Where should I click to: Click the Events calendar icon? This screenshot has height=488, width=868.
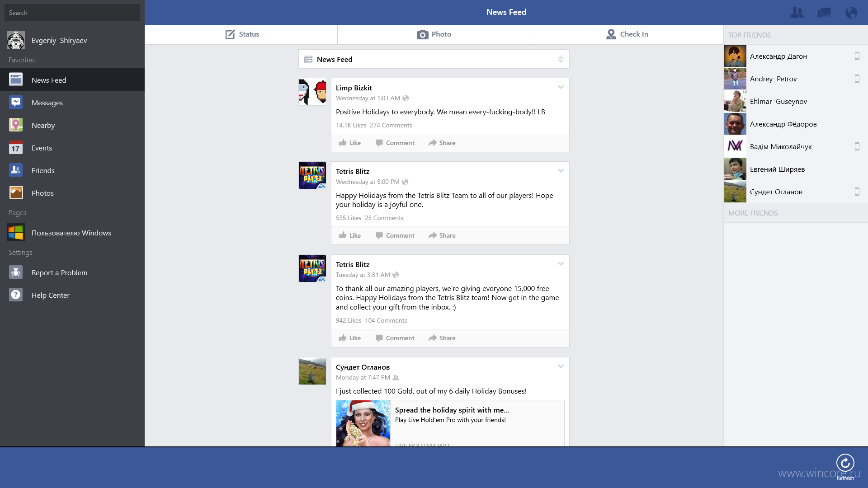pos(16,148)
